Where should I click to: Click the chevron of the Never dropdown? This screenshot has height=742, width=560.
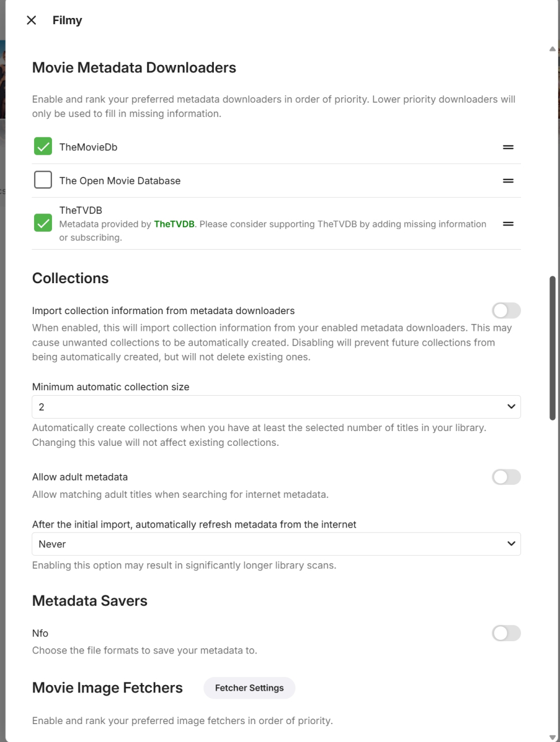pyautogui.click(x=511, y=544)
